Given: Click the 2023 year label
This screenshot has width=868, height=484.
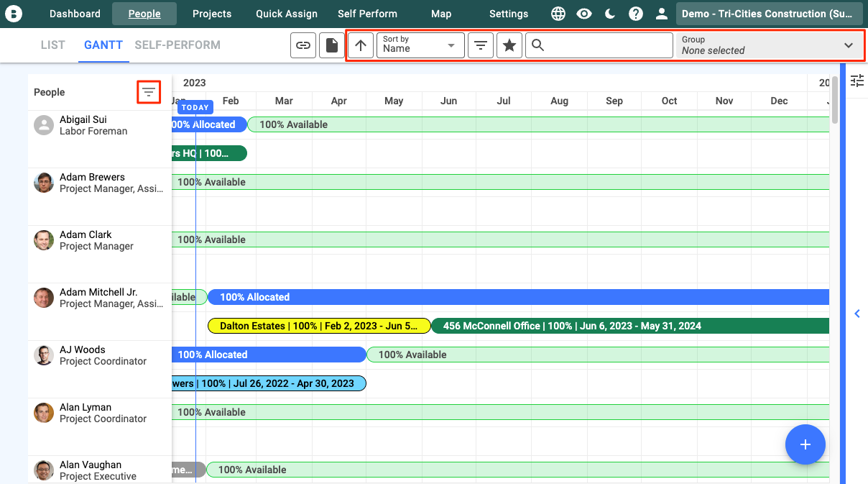Looking at the screenshot, I should (x=195, y=83).
